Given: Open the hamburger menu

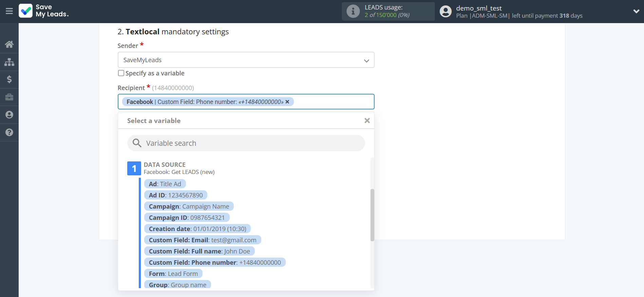Looking at the screenshot, I should click(9, 11).
